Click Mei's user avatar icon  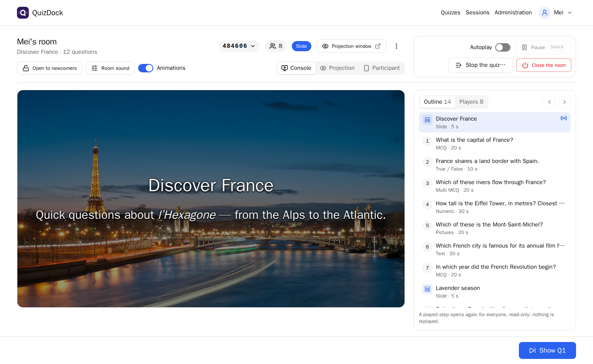click(545, 13)
